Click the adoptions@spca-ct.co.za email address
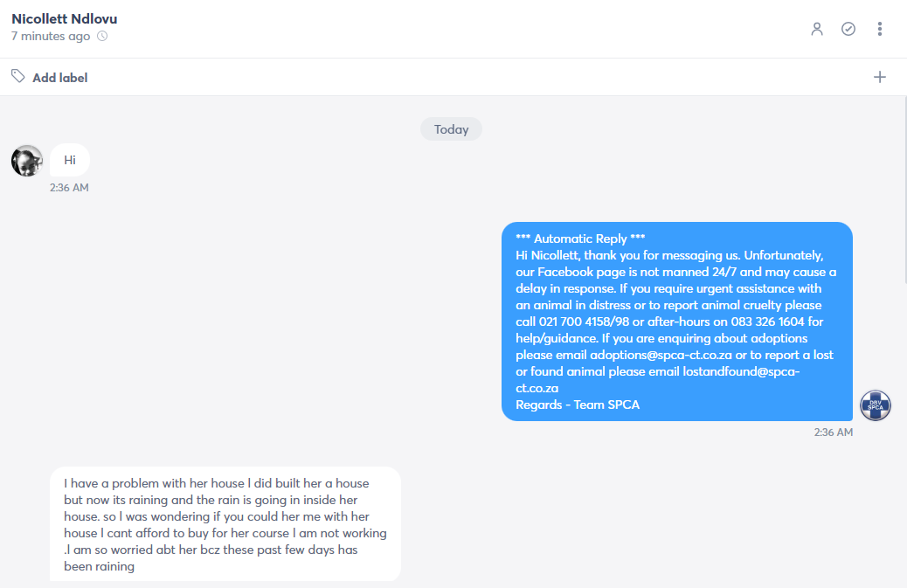The width and height of the screenshot is (907, 588). point(661,355)
